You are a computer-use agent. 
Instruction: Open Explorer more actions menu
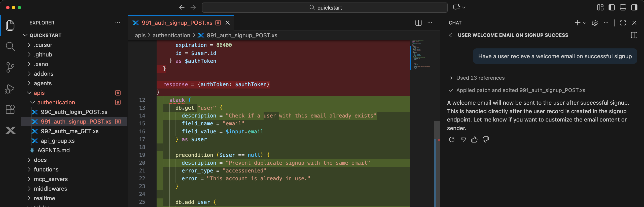(118, 23)
